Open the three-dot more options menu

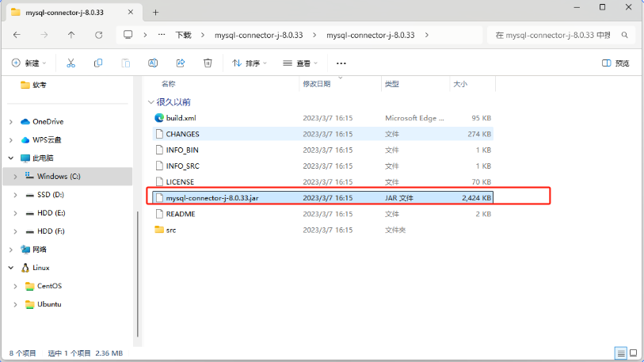[x=341, y=63]
